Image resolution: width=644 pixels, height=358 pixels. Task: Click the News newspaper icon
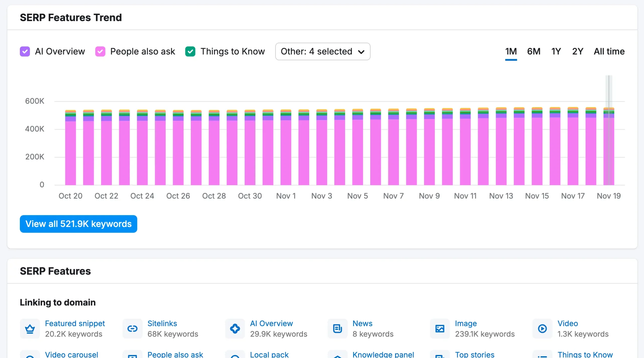(x=337, y=329)
